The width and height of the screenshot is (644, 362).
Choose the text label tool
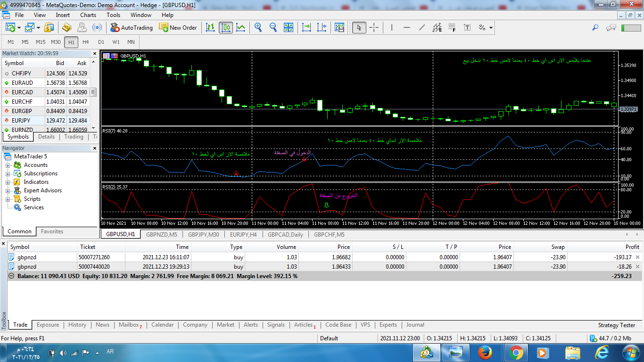click(467, 27)
